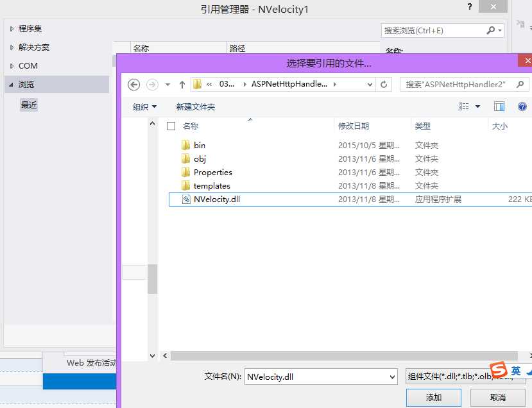Click Web 发布活动 tab
This screenshot has height=408, width=532.
point(91,363)
